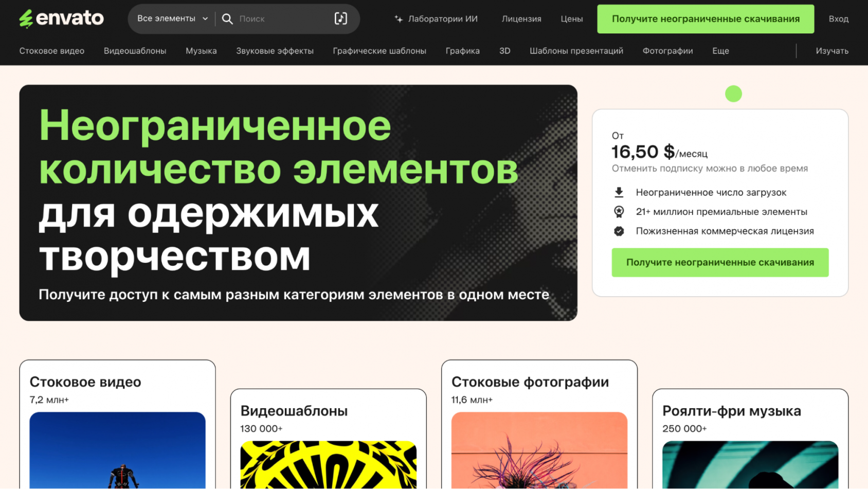Click the premium badge icon beside 21+ миллион
Viewport: 868px width, 489px height.
(619, 212)
